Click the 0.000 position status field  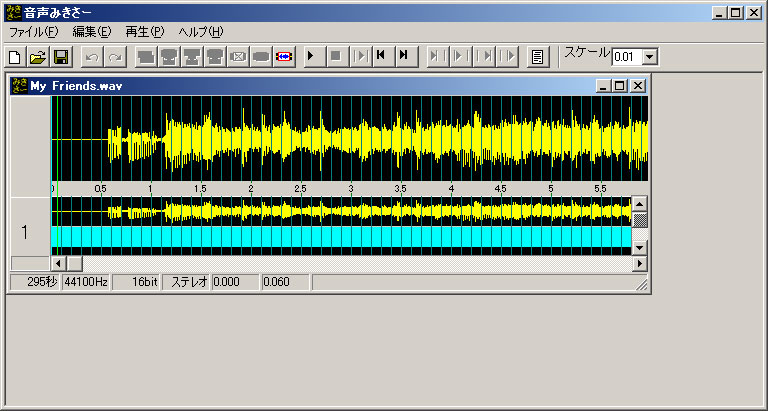click(x=236, y=282)
